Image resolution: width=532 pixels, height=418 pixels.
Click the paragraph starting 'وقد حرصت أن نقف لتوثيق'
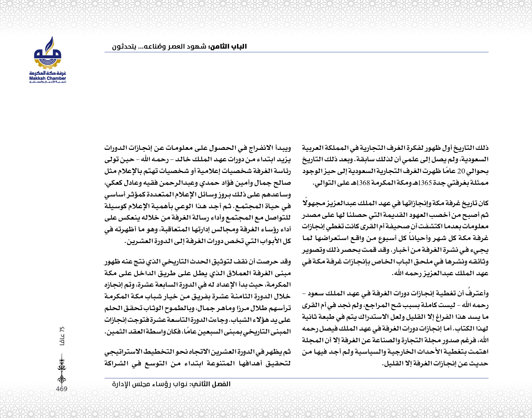[198, 296]
